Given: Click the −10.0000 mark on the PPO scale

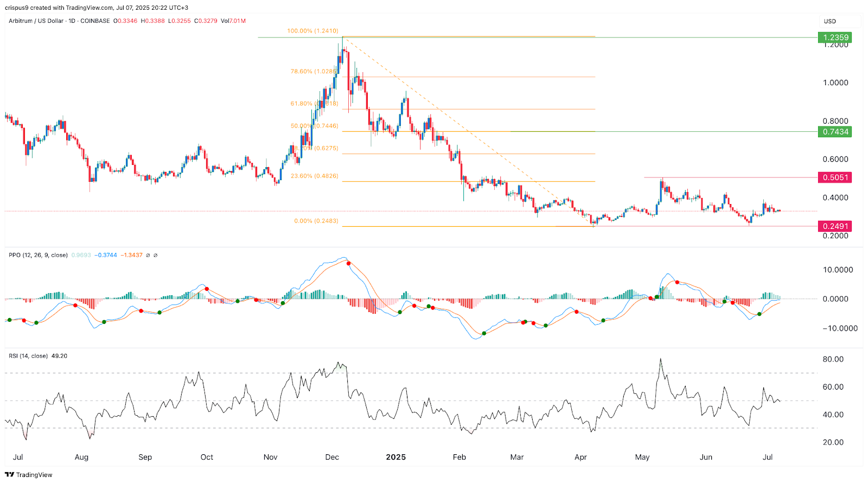Looking at the screenshot, I should pos(840,328).
